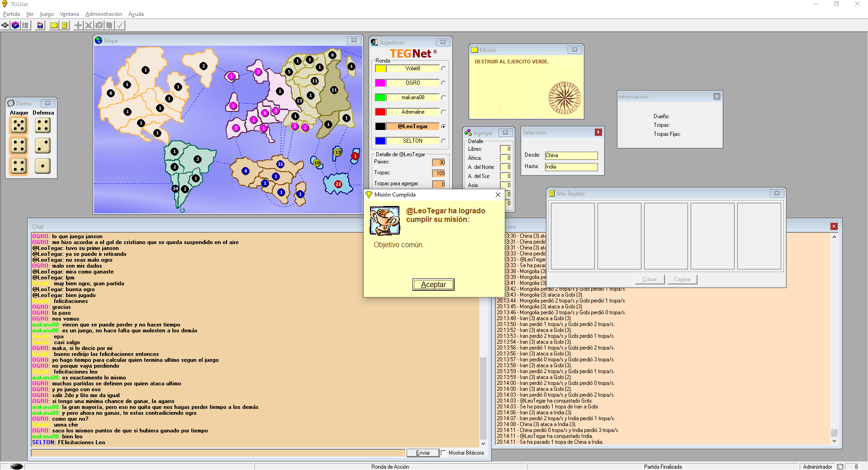This screenshot has width=868, height=470.
Task: Open the Partida menu
Action: 11,14
